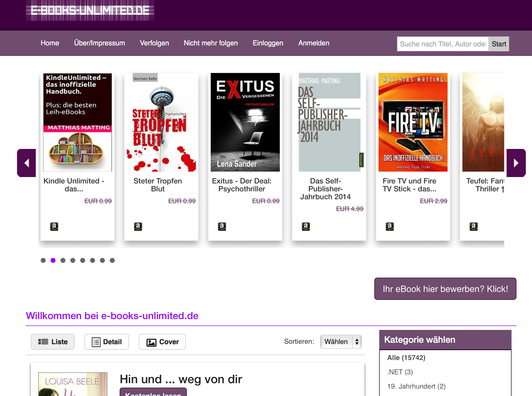Open Amazon icon under Self-Publisher-Jahrbuch 2014
Viewport: 532px width, 396px height.
point(306,226)
